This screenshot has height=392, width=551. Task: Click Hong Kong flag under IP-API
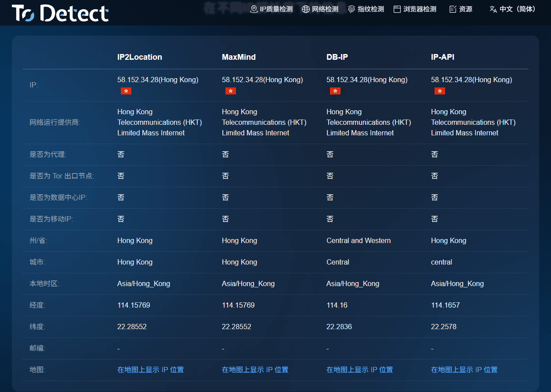point(440,91)
